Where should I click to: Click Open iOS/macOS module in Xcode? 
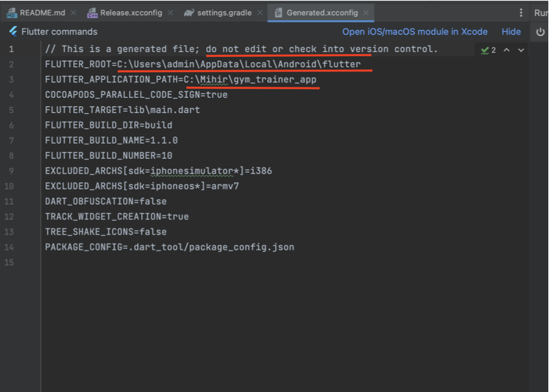click(x=414, y=31)
